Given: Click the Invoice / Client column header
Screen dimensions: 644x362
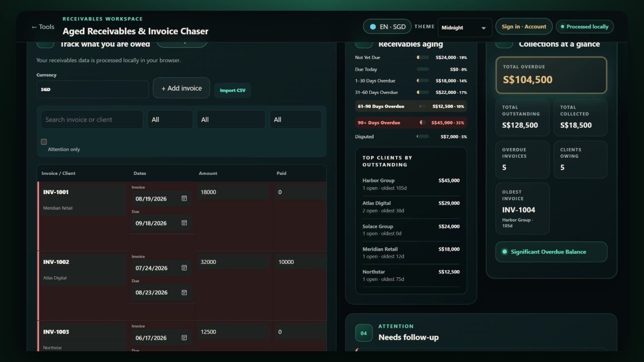Looking at the screenshot, I should [x=58, y=173].
